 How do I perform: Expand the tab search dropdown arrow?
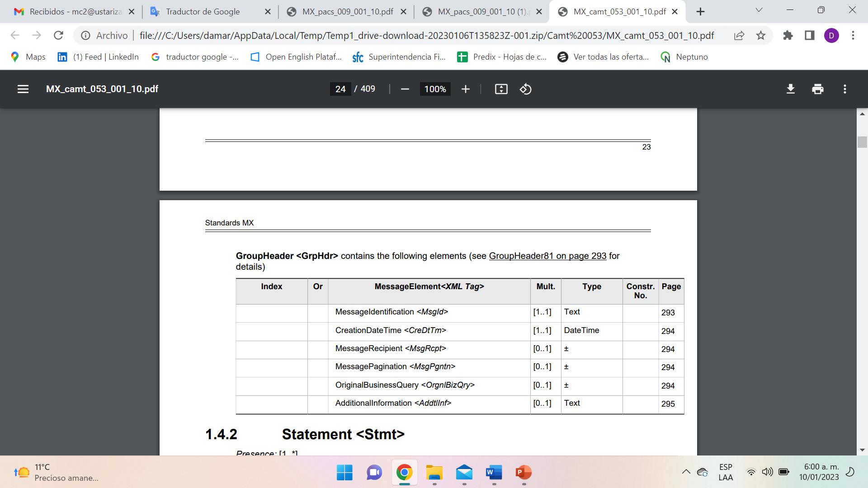tap(759, 10)
